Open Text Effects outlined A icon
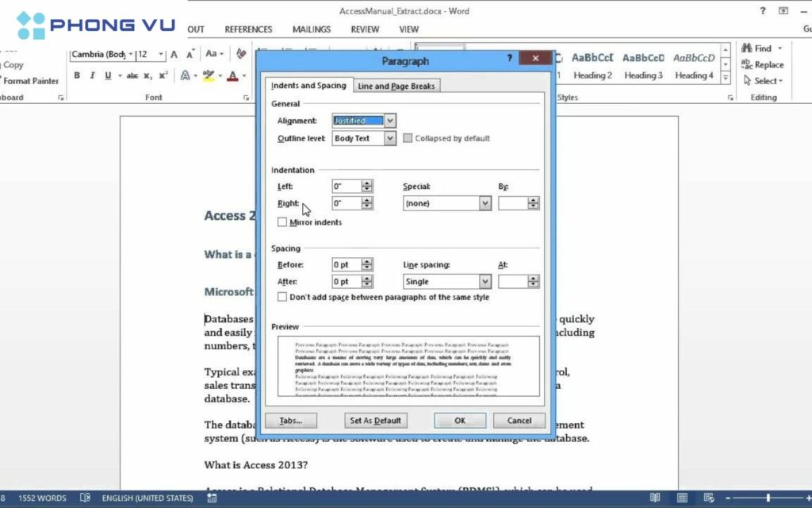 pyautogui.click(x=185, y=75)
